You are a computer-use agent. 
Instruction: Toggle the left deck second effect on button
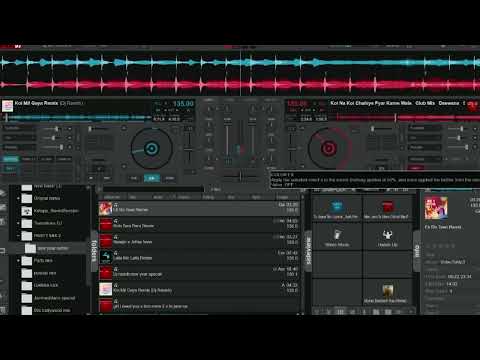(69, 138)
